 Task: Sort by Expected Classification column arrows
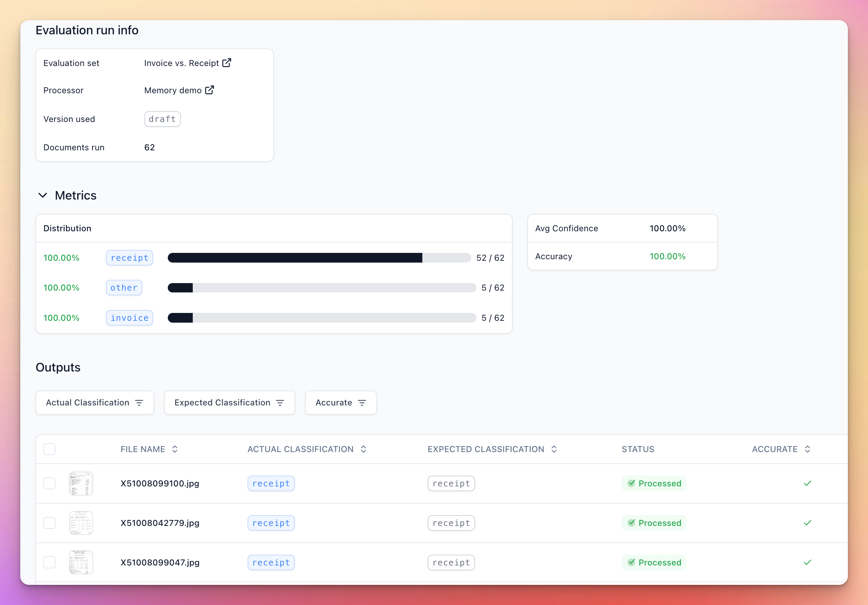[554, 449]
